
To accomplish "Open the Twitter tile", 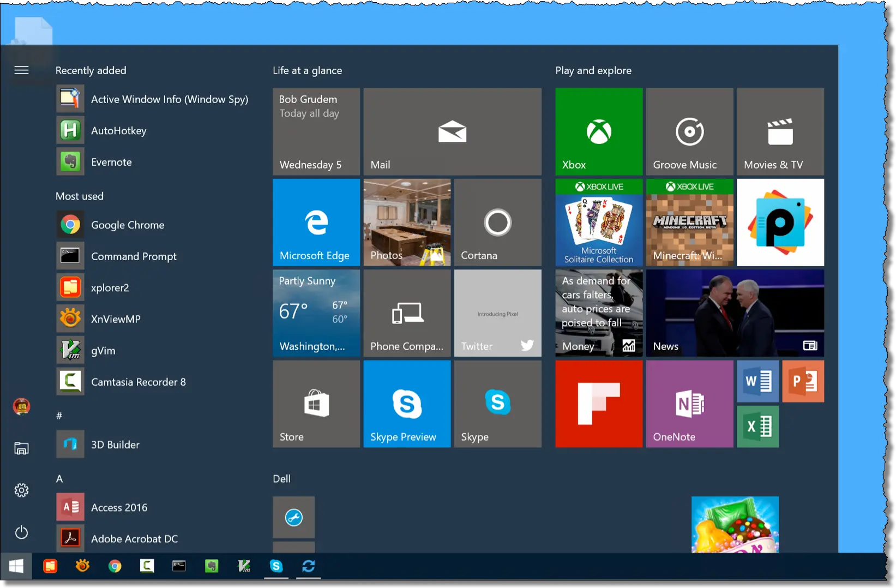I will 498,313.
